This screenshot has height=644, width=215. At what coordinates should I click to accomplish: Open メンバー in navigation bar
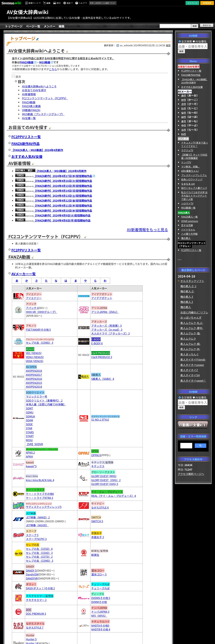pos(50,26)
